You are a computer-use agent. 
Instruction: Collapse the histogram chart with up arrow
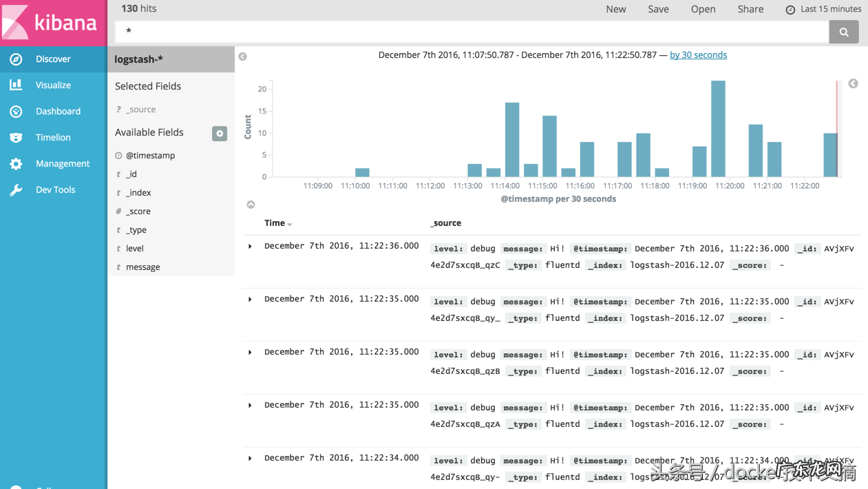coord(251,205)
